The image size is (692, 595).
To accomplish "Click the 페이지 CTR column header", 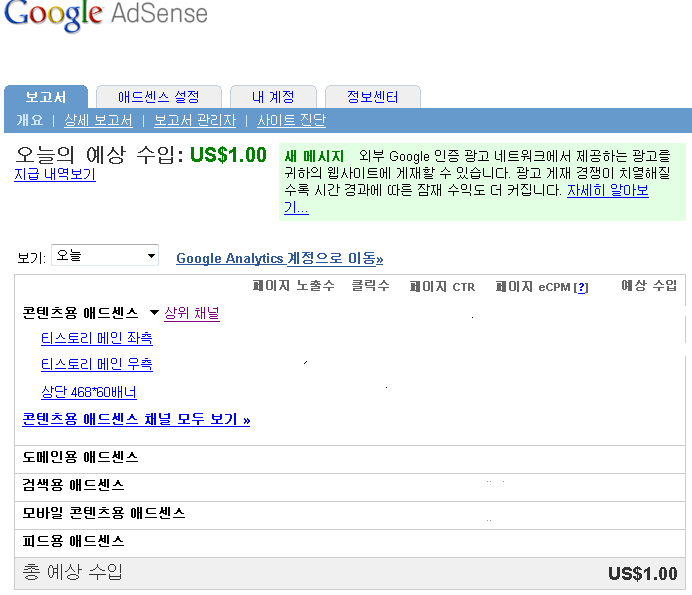I will click(x=442, y=287).
